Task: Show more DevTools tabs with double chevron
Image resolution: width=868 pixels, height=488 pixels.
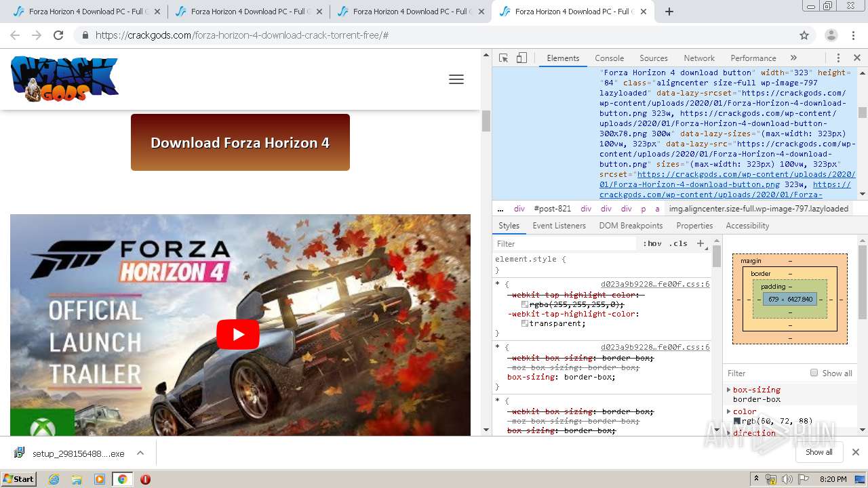Action: click(793, 58)
